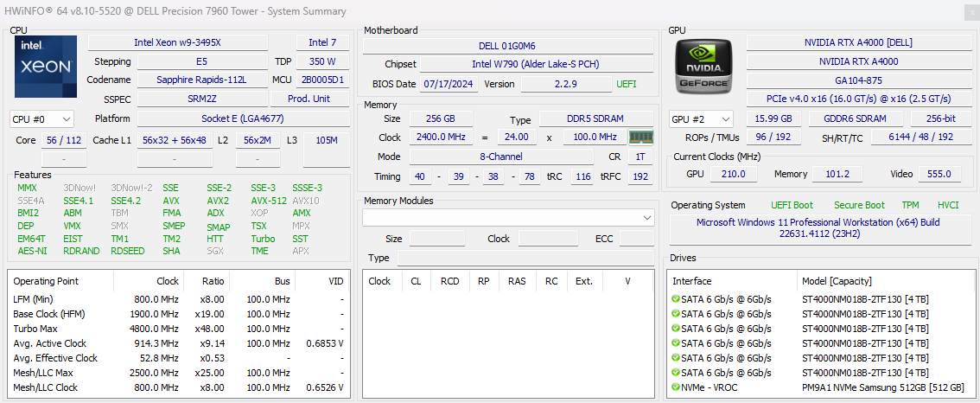Click the DDR5 SDRAM memory type field
Screen dimensions: 980x403
595,118
